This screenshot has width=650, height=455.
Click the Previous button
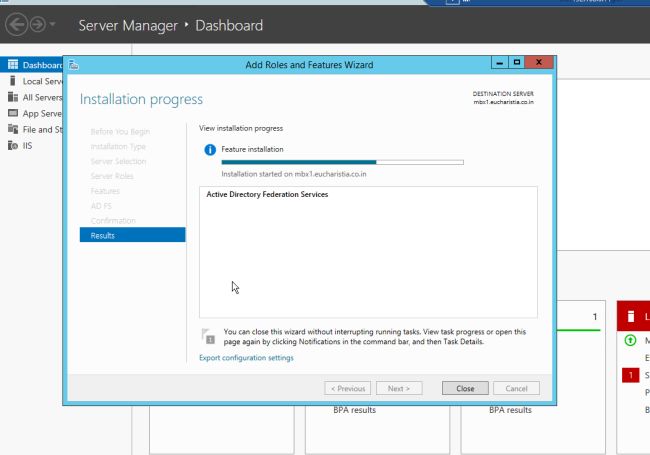pyautogui.click(x=348, y=388)
